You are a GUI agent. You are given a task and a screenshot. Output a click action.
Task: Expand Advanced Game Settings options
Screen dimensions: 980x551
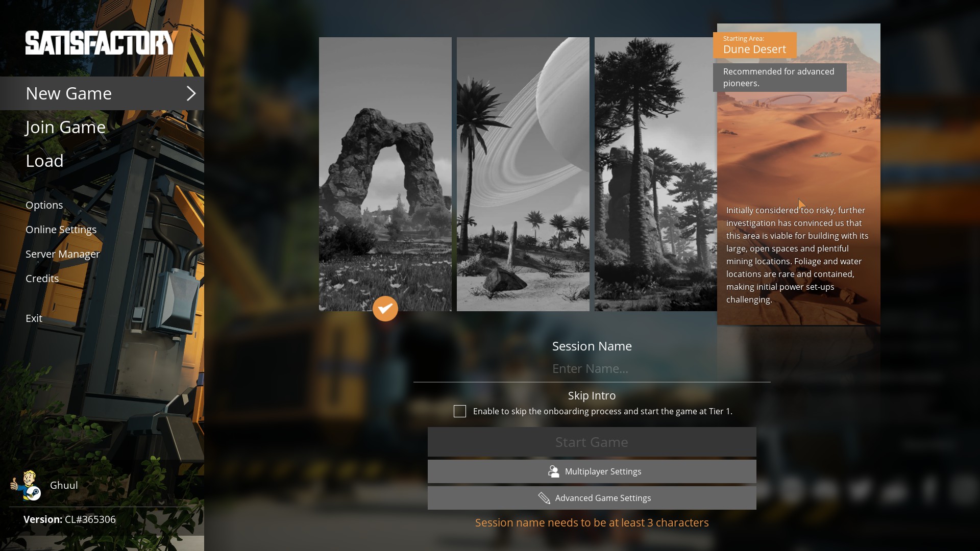pyautogui.click(x=592, y=497)
